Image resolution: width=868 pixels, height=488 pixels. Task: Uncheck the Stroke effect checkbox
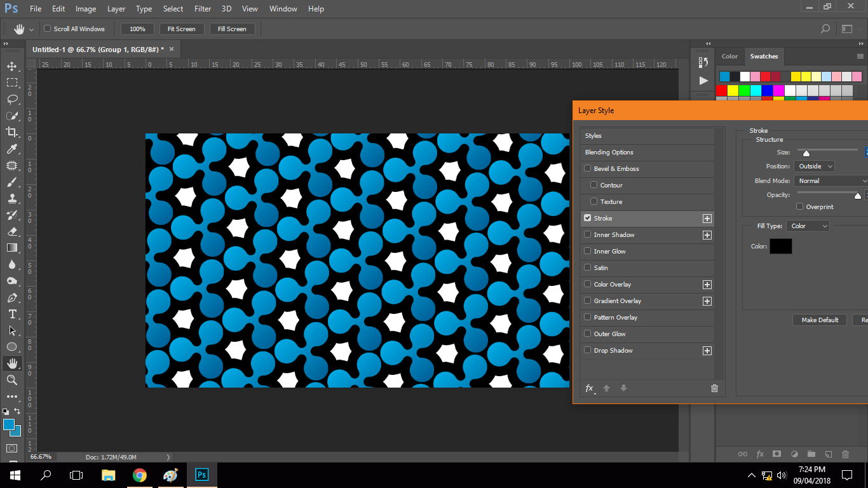[x=588, y=218]
